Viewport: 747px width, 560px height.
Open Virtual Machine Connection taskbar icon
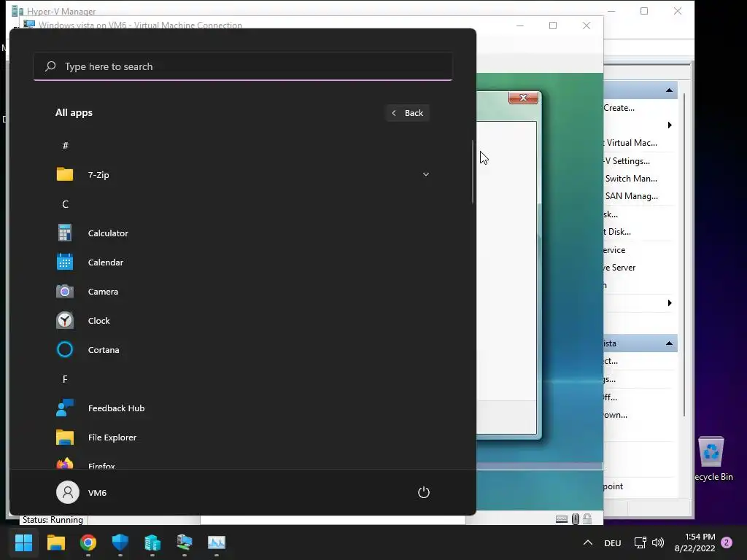[x=185, y=542]
